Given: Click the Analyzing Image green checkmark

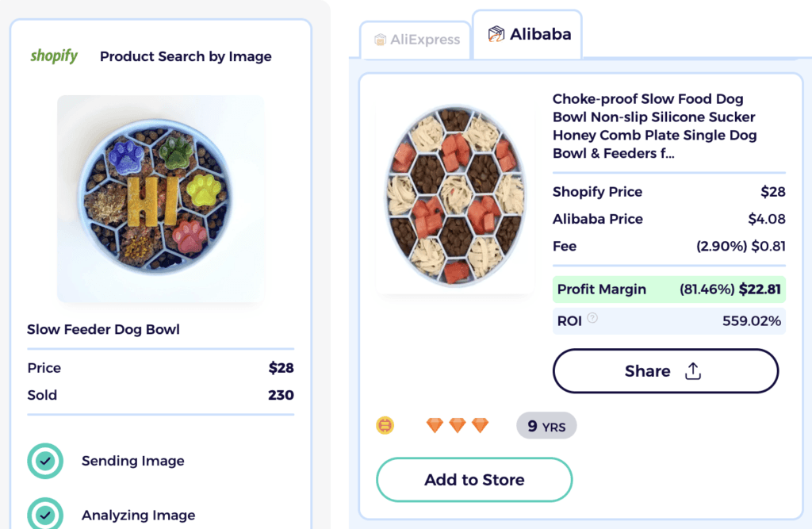Looking at the screenshot, I should point(44,515).
